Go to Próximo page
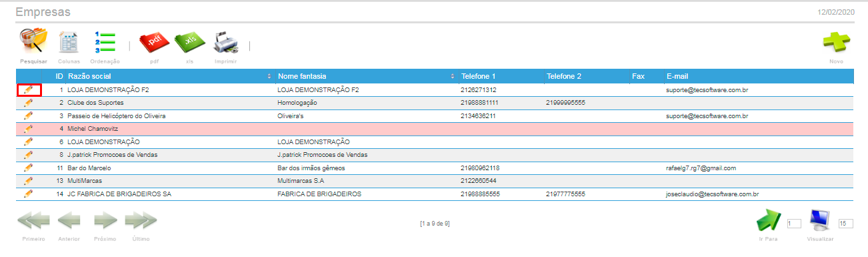The height and width of the screenshot is (257, 868). coord(105,221)
